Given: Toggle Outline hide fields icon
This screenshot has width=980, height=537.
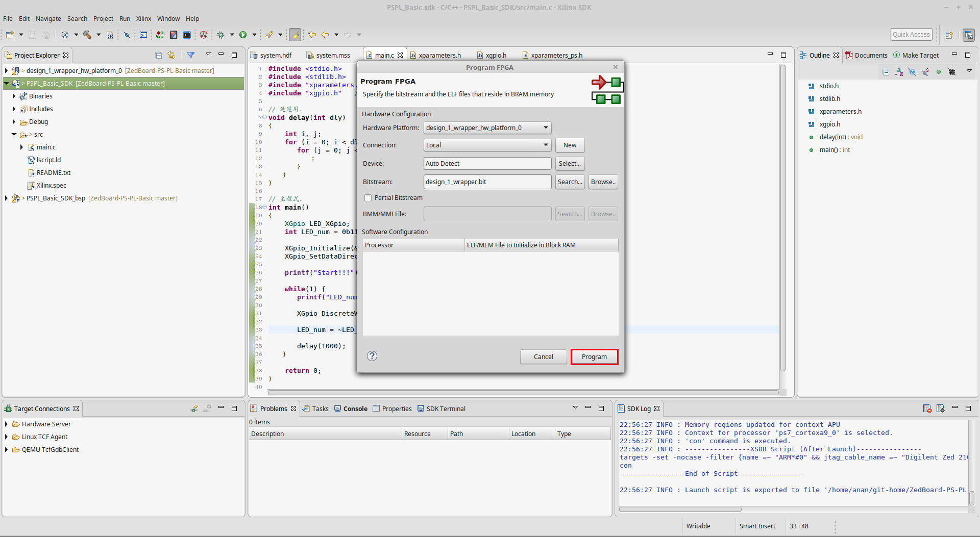Looking at the screenshot, I should tap(912, 72).
